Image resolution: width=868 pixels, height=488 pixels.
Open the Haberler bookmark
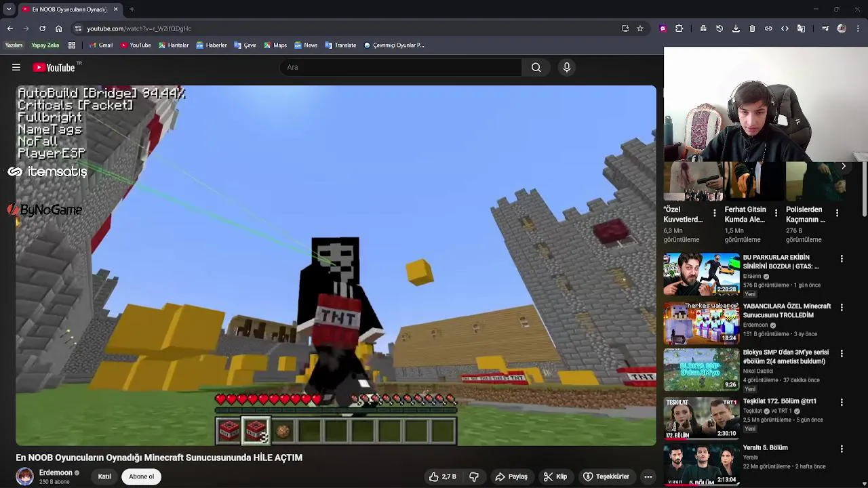(211, 45)
